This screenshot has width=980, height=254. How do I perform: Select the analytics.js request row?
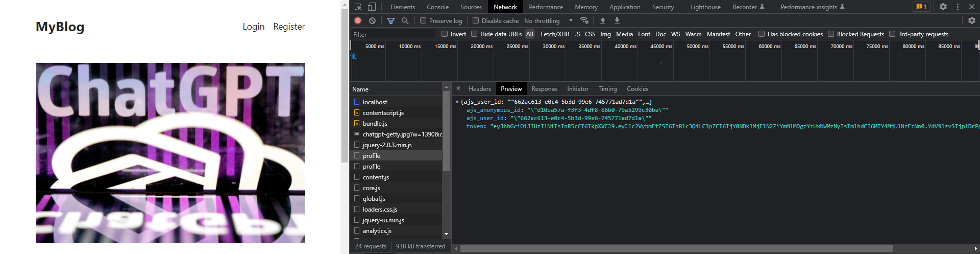[x=396, y=231]
